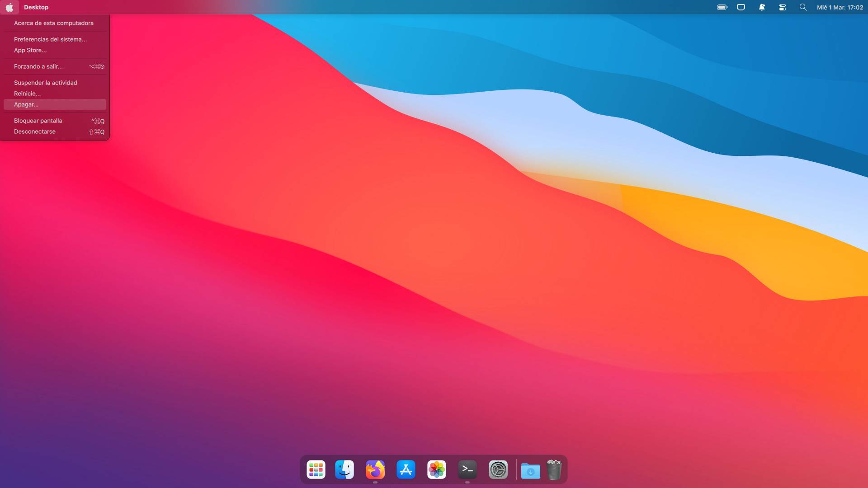The image size is (868, 488).
Task: Choose Bloquear pantalla
Action: 55,121
